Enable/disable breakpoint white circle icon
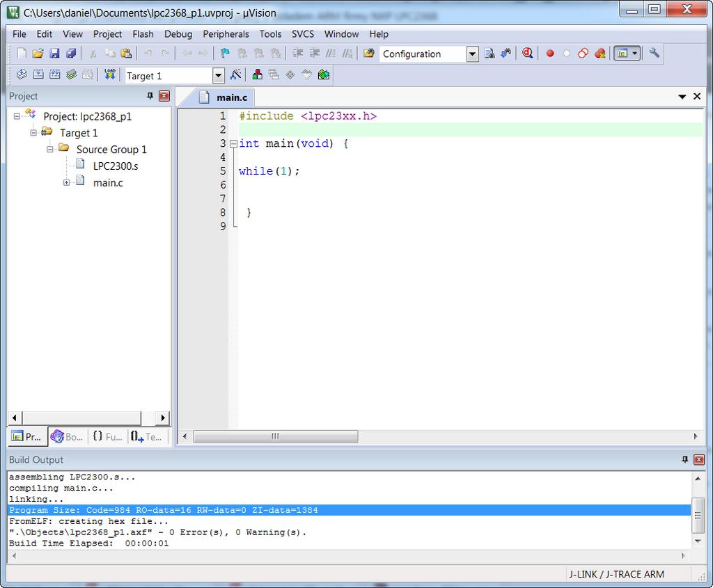The height and width of the screenshot is (588, 713). [567, 54]
